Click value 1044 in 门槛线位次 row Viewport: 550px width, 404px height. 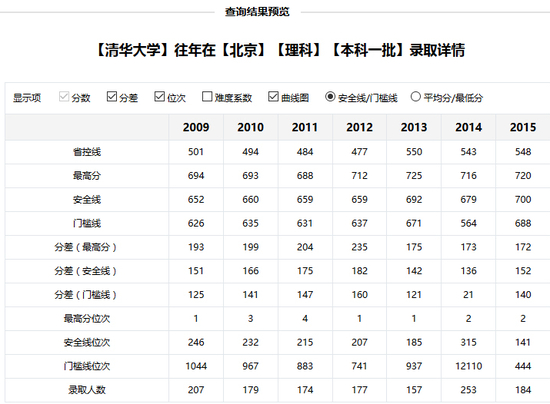click(196, 366)
